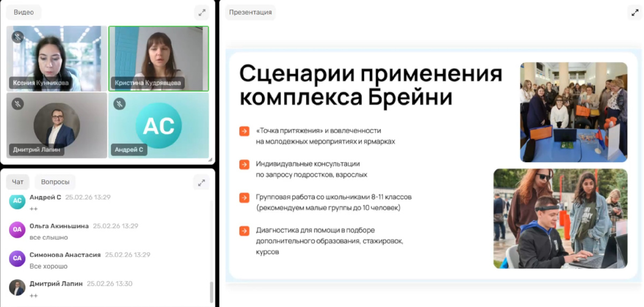This screenshot has height=307, width=644.
Task: Click the chat scrollbar thumb
Action: (x=211, y=292)
